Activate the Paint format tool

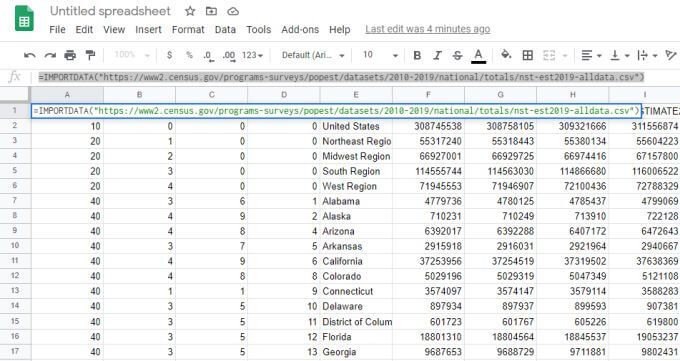(90, 55)
